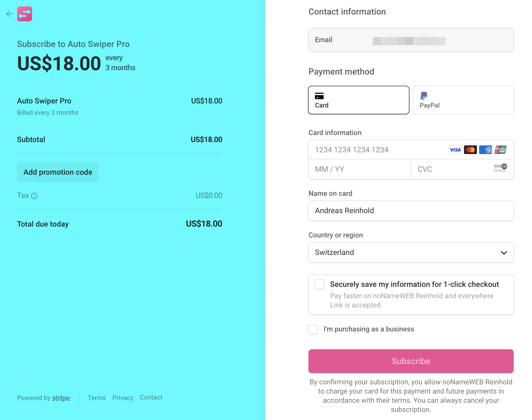Click the back arrow icon

[x=9, y=14]
